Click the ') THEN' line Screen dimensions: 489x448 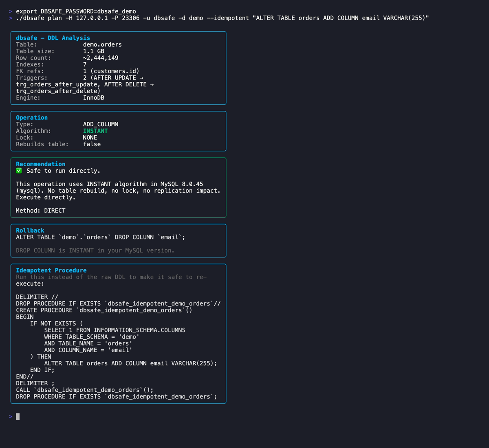coord(41,357)
